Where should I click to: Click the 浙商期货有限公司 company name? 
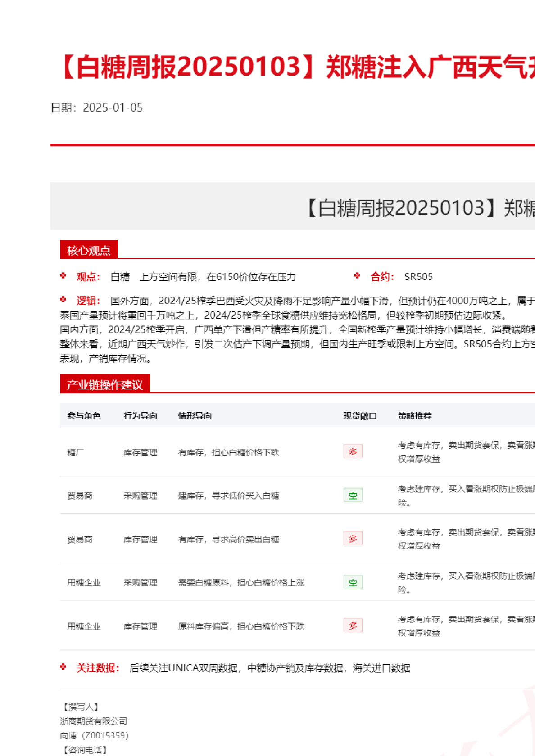click(x=94, y=721)
